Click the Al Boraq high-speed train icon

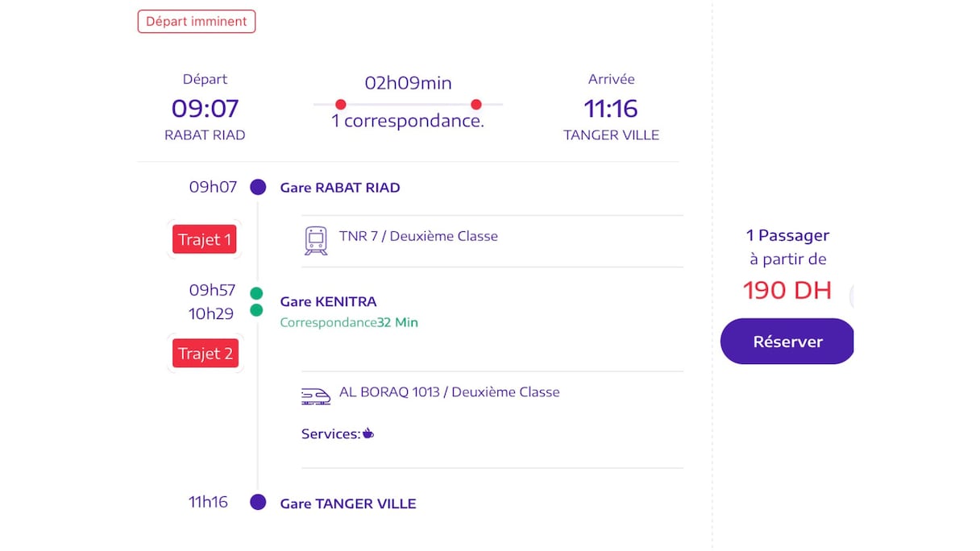[316, 396]
